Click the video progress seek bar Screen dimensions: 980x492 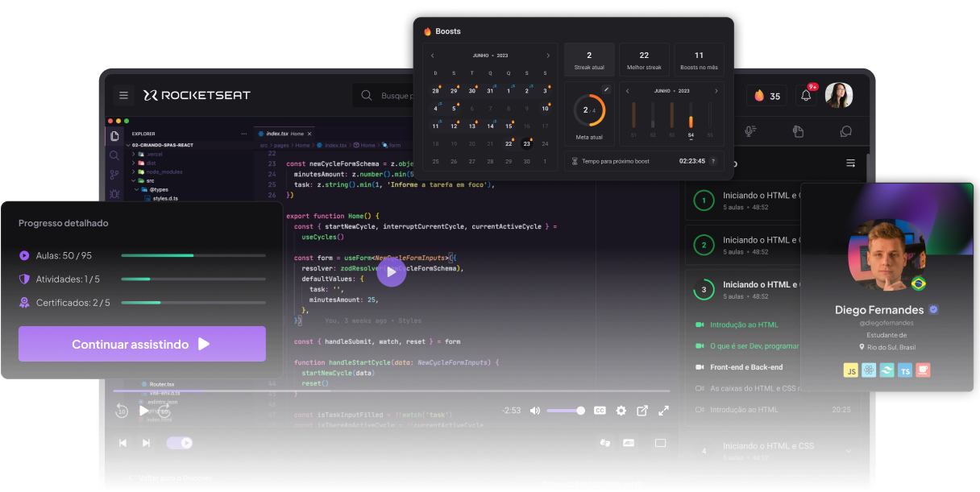tap(391, 391)
